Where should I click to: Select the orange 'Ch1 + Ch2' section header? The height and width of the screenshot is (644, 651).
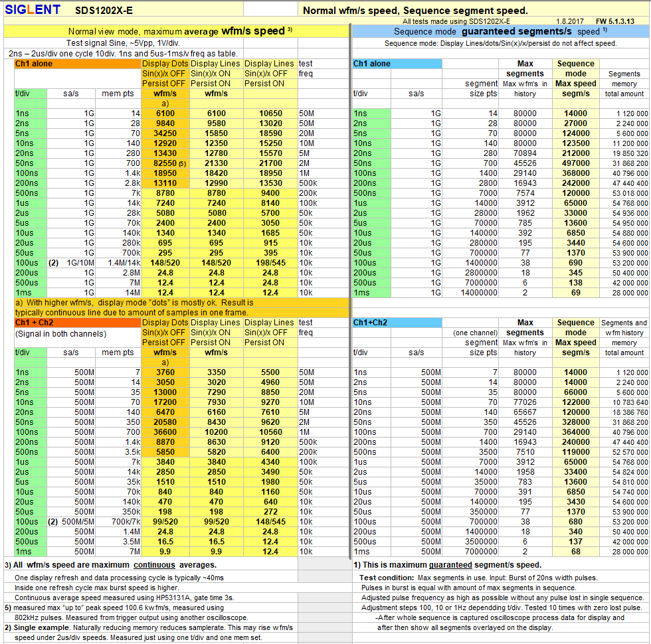[78, 323]
